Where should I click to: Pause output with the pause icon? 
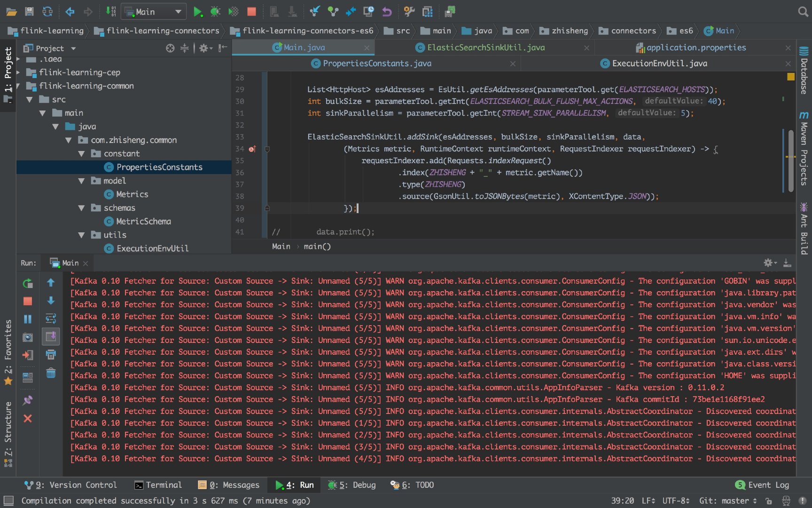[28, 319]
